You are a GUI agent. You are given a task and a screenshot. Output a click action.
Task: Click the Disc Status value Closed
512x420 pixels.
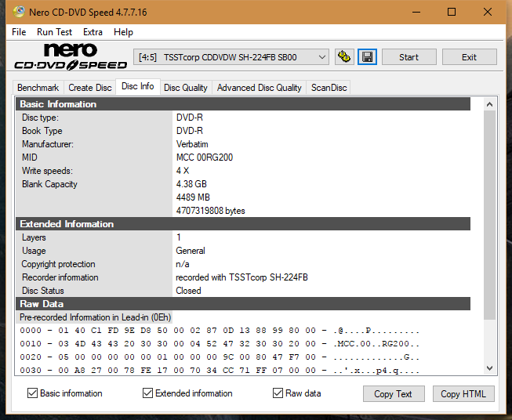(x=188, y=291)
